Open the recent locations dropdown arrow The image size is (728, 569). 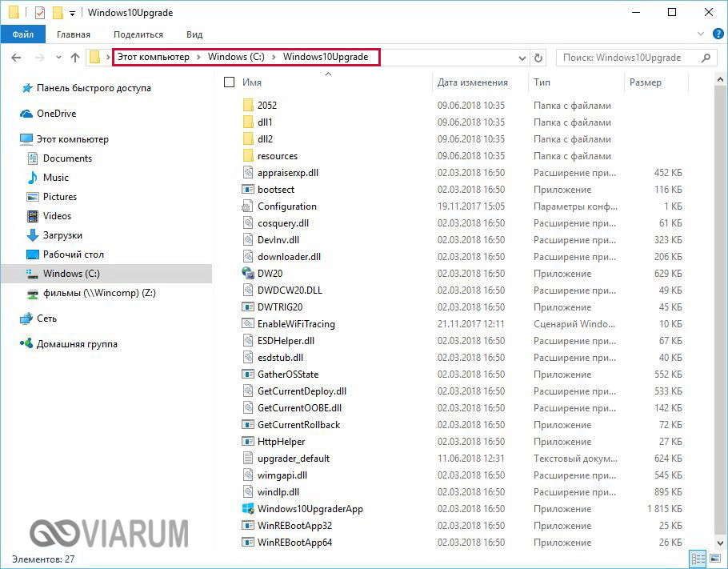(x=58, y=58)
